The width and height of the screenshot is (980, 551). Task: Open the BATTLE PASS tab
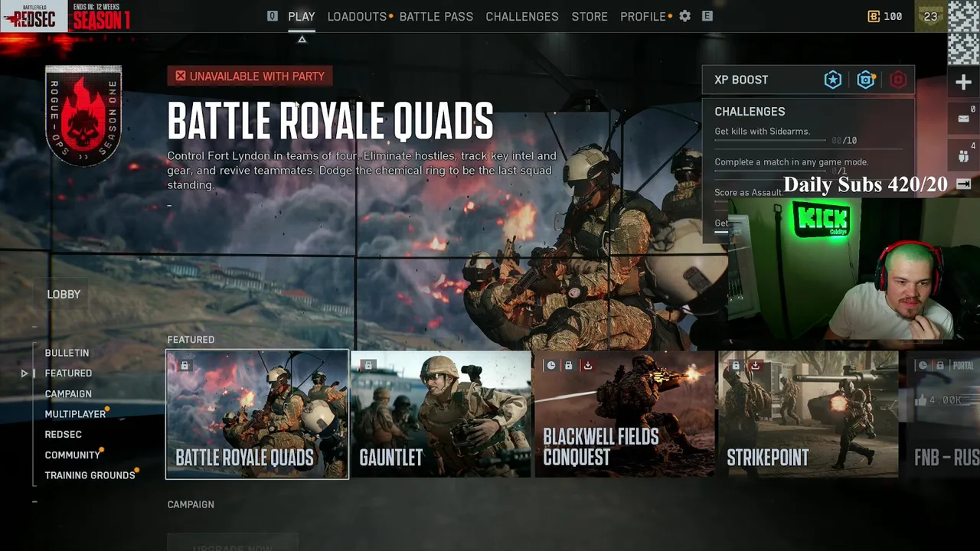tap(436, 16)
